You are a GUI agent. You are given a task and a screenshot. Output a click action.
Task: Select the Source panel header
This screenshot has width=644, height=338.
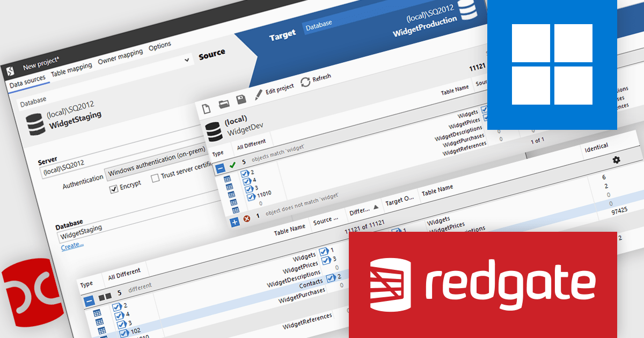pos(212,55)
